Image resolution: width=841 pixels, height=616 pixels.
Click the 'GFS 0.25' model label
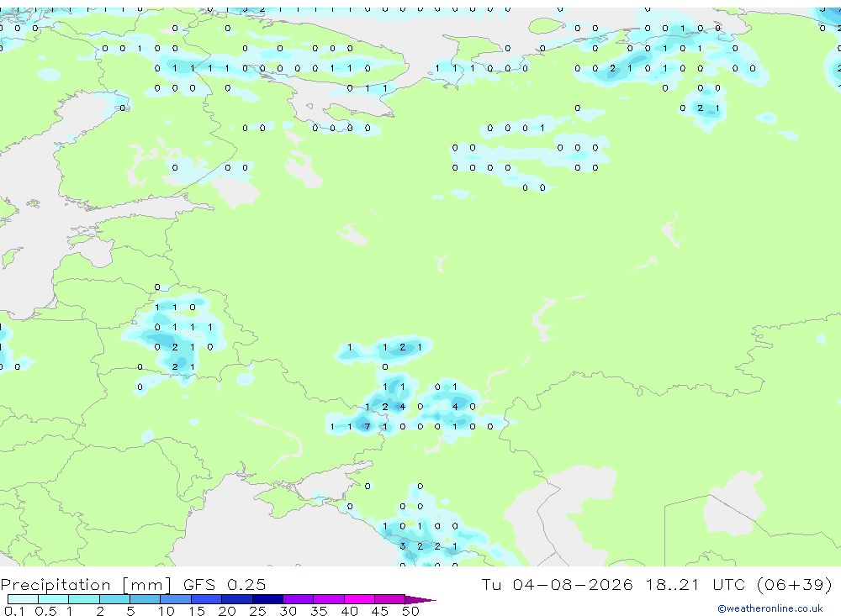pyautogui.click(x=225, y=584)
